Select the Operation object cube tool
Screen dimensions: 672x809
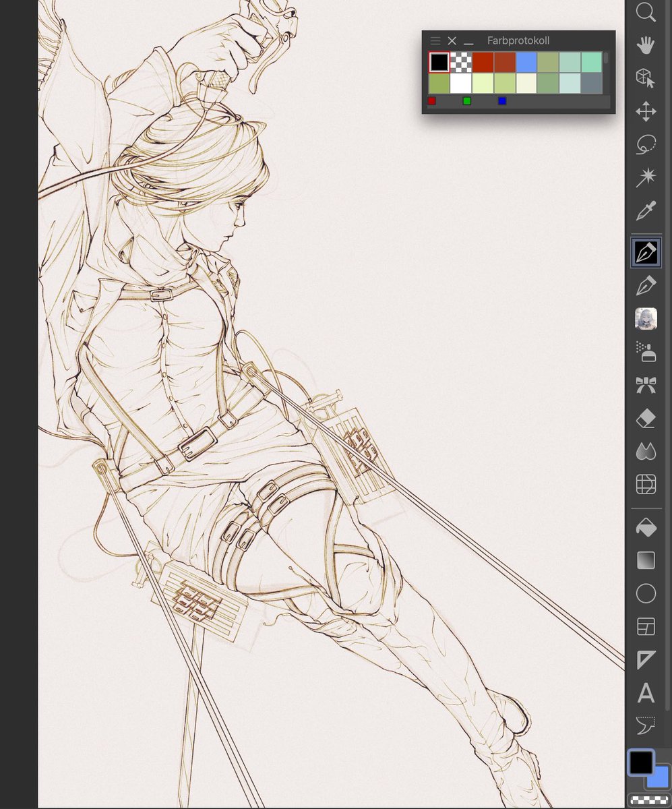tap(646, 78)
